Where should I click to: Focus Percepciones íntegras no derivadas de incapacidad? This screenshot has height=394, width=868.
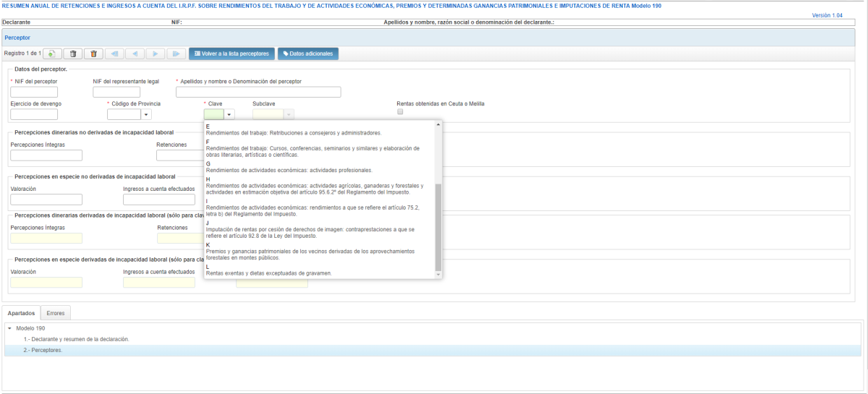(47, 155)
